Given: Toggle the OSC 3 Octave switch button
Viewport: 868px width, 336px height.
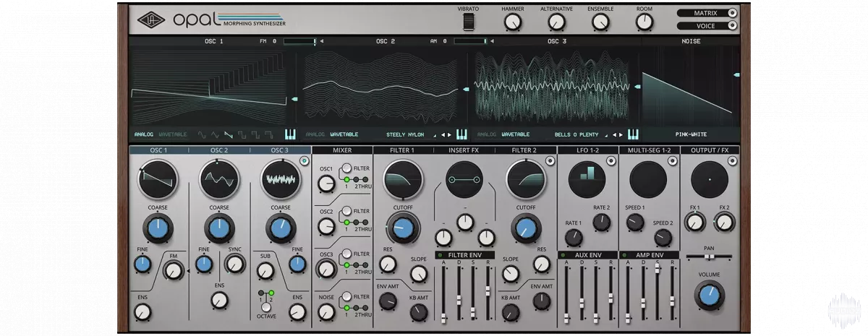Looking at the screenshot, I should (x=266, y=307).
